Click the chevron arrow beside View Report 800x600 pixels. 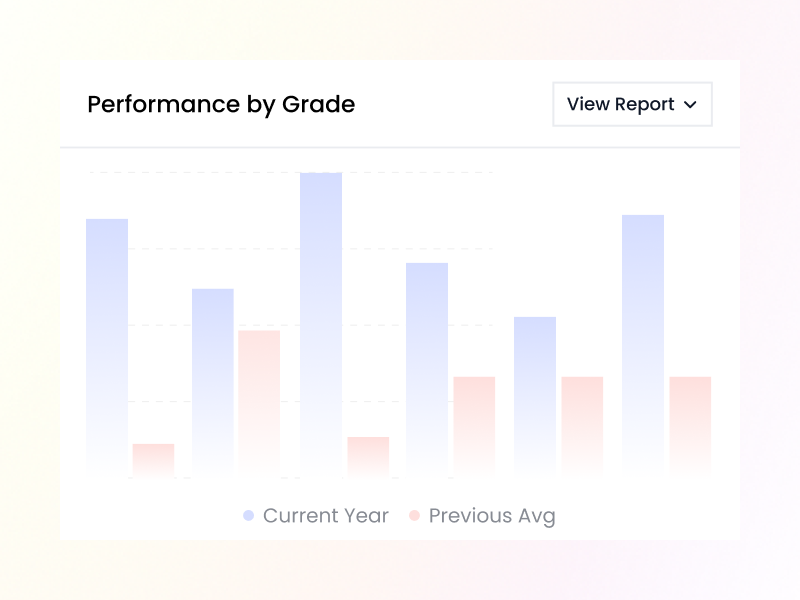click(690, 105)
